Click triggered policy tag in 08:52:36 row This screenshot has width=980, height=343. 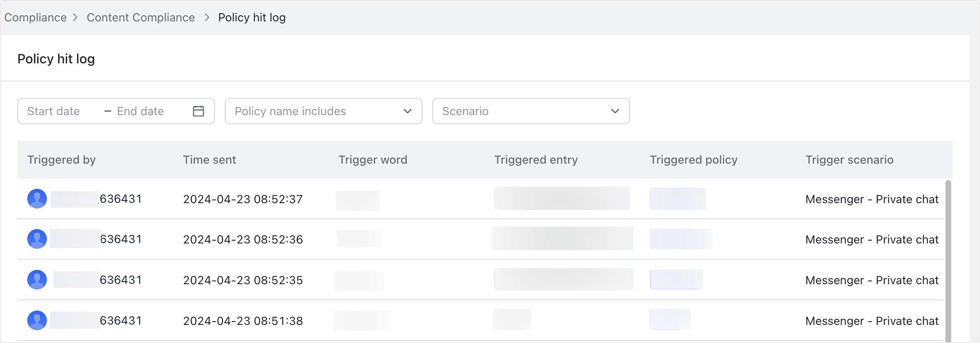pos(681,239)
